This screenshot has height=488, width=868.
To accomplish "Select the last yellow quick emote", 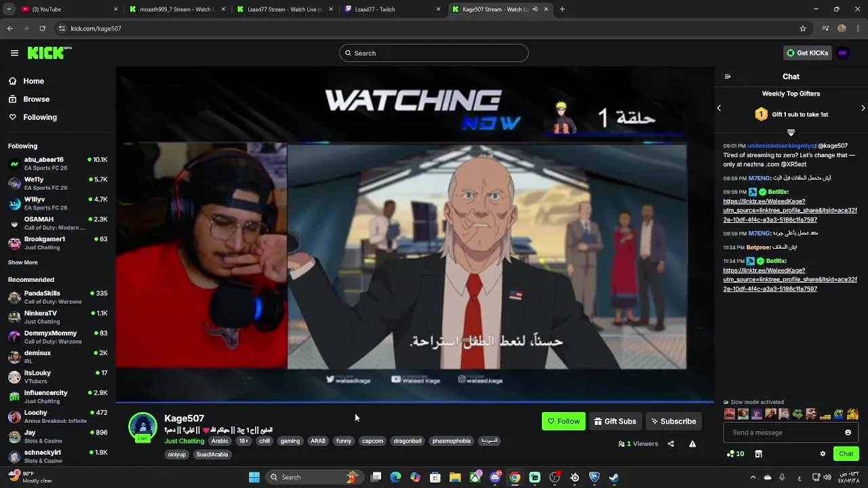I will point(853,413).
